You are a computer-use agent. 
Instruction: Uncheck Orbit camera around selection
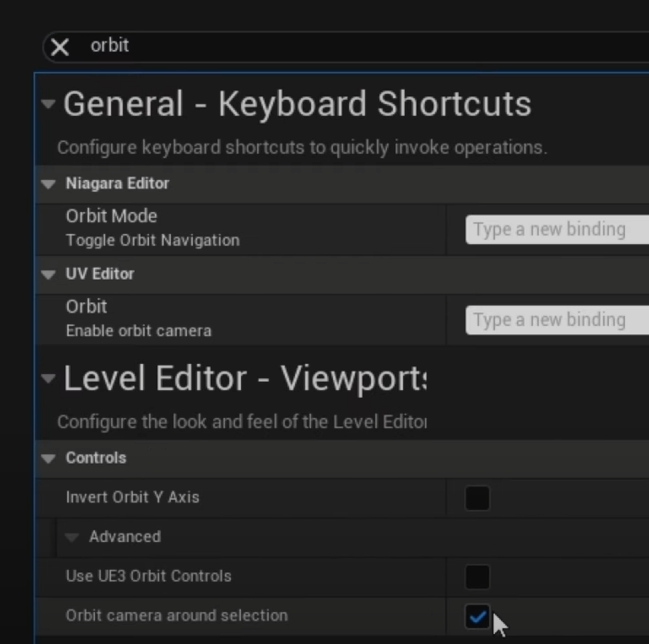(x=478, y=616)
